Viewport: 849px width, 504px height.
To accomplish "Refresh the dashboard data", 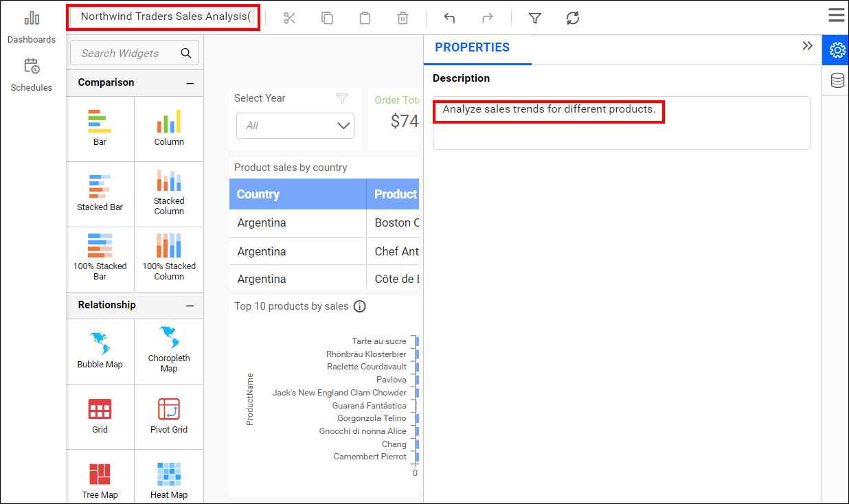I will coord(573,19).
